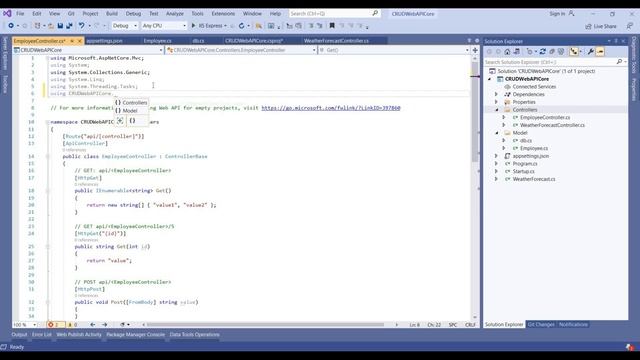Click the Home icon in Solution Explorer
640x360 pixels.
(507, 51)
